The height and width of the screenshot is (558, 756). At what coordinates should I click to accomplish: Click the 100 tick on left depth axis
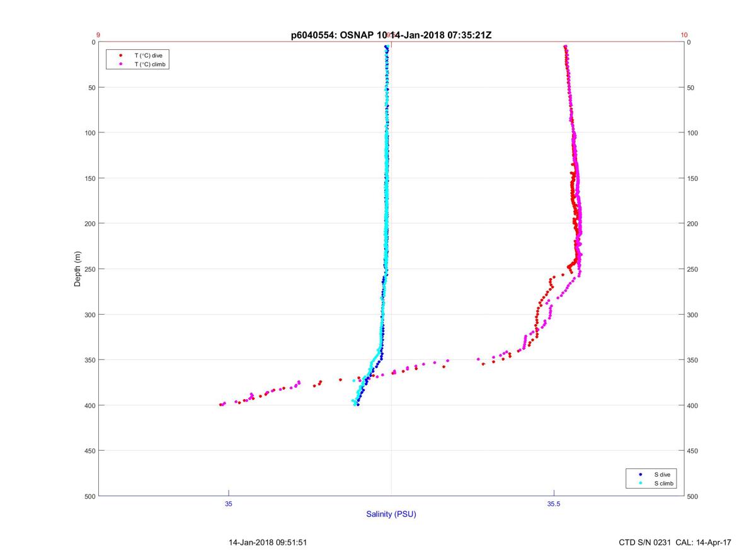click(x=89, y=133)
